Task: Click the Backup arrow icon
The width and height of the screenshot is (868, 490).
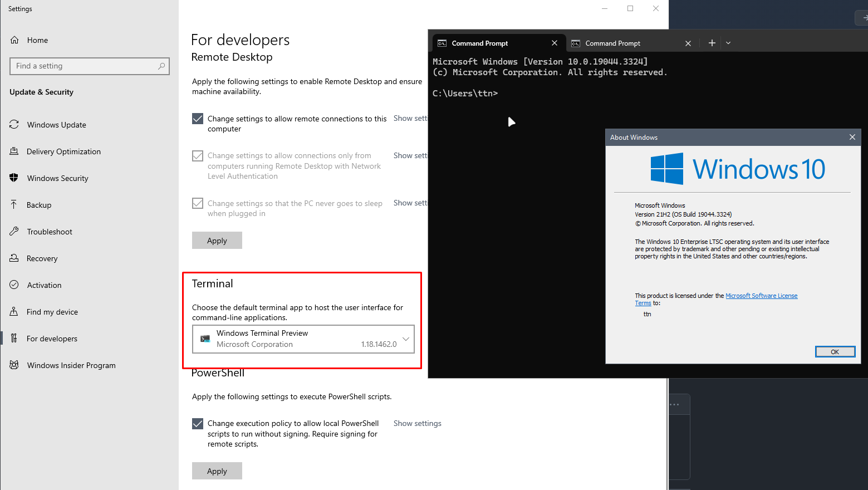Action: pos(14,205)
